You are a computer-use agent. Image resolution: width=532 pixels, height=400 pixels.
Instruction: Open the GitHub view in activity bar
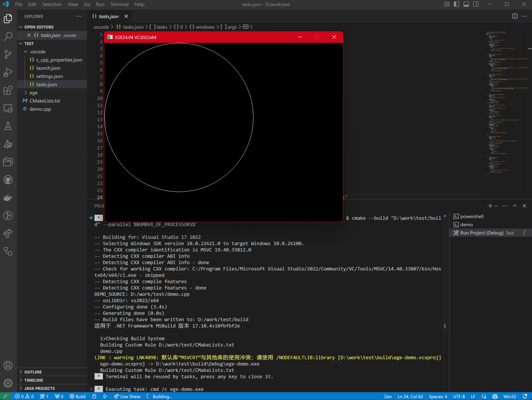pyautogui.click(x=8, y=179)
